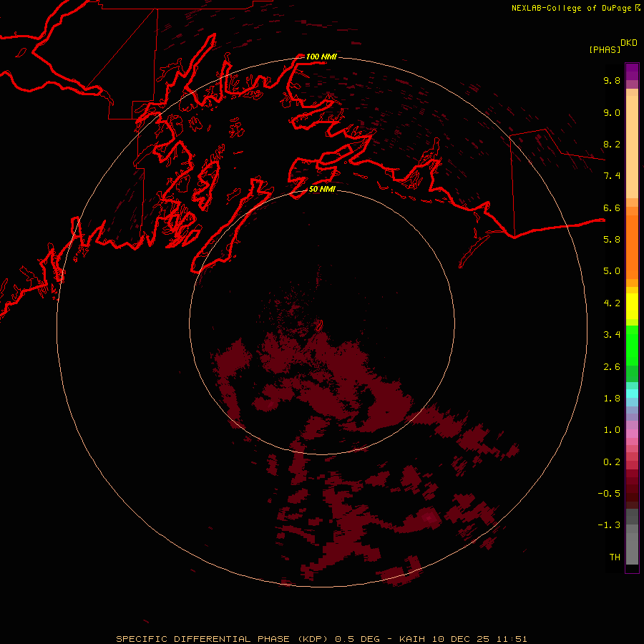Click the 6.6 value on the color scale
This screenshot has width=644, height=644.
coord(612,208)
